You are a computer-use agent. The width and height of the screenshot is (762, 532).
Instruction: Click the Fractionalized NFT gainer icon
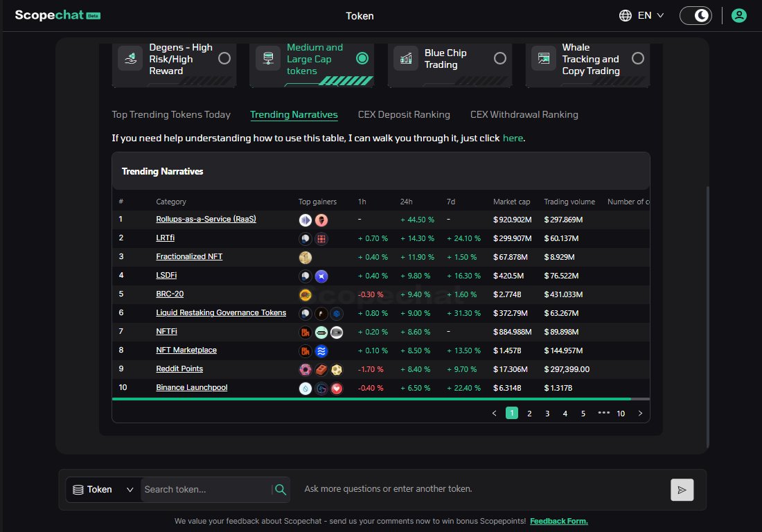[x=305, y=258]
